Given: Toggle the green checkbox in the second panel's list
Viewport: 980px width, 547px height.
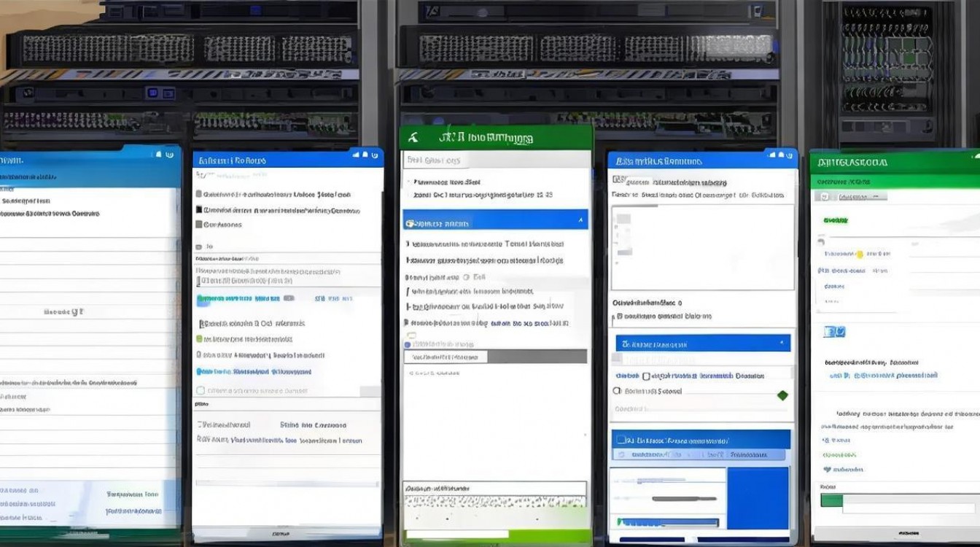Looking at the screenshot, I should point(201,339).
